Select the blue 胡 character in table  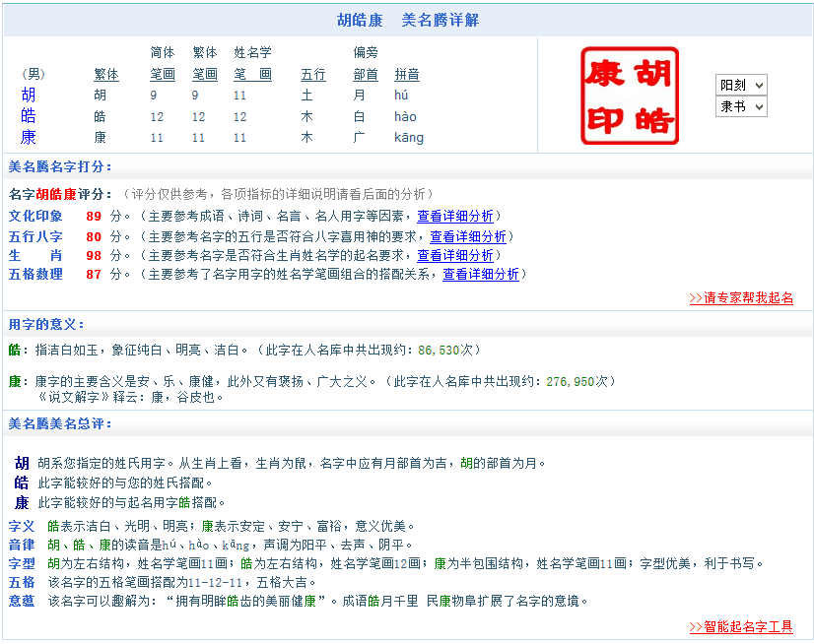pos(29,96)
